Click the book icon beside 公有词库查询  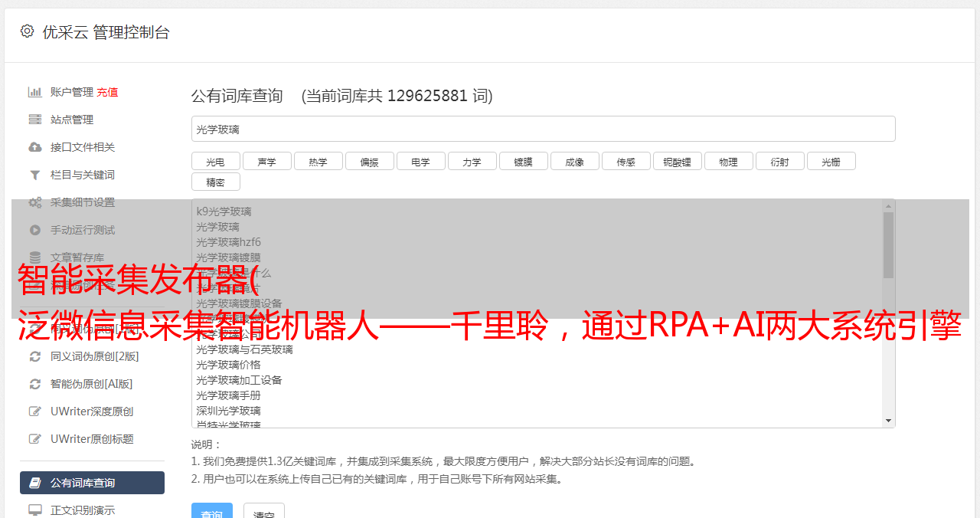coord(34,483)
